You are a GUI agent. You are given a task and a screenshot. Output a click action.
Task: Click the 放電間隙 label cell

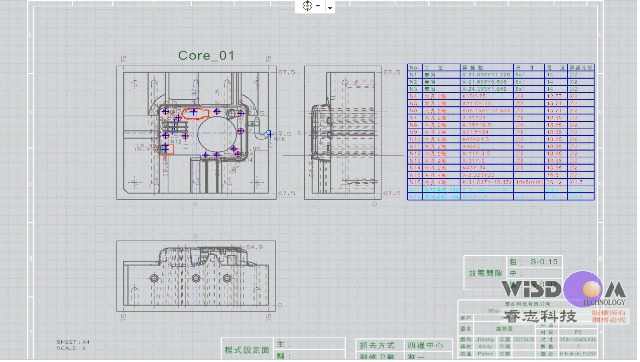(x=485, y=273)
